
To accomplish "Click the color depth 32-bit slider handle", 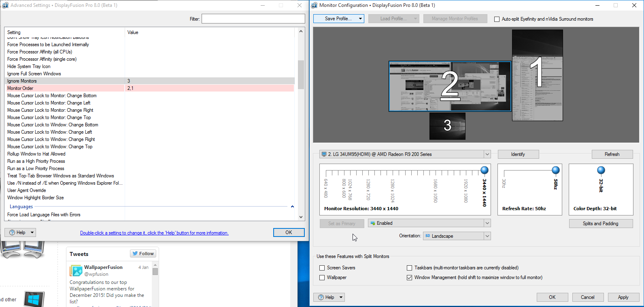I will [x=601, y=170].
